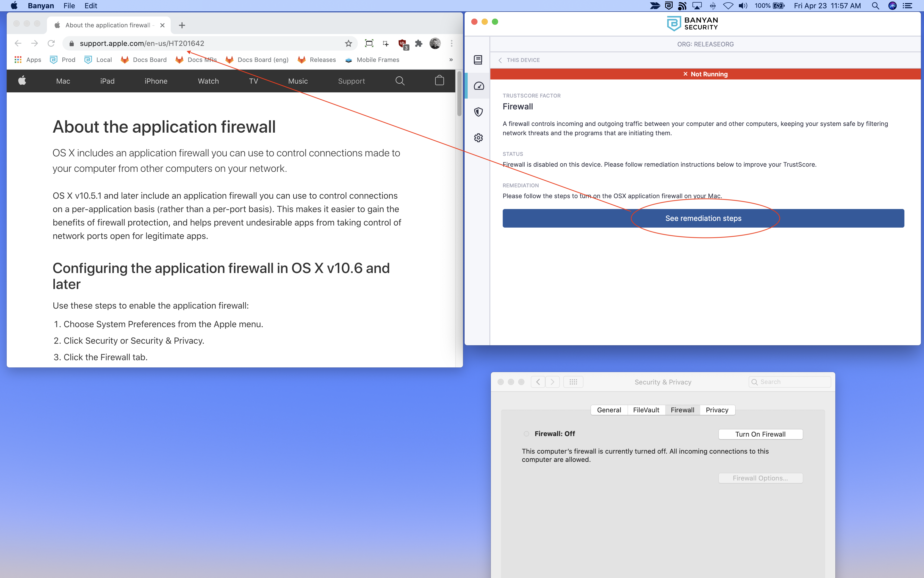The image size is (924, 578).
Task: Open Siri from menu bar
Action: (892, 6)
